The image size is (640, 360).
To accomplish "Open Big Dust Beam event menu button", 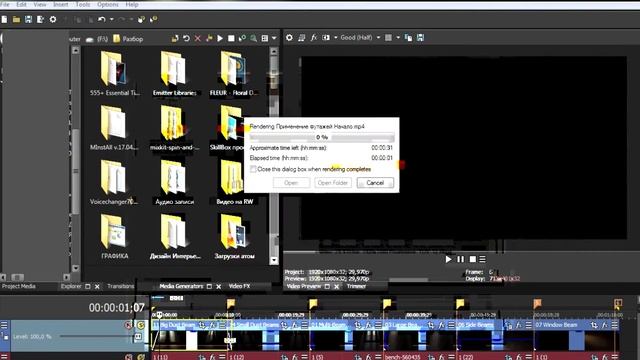I will point(223,325).
